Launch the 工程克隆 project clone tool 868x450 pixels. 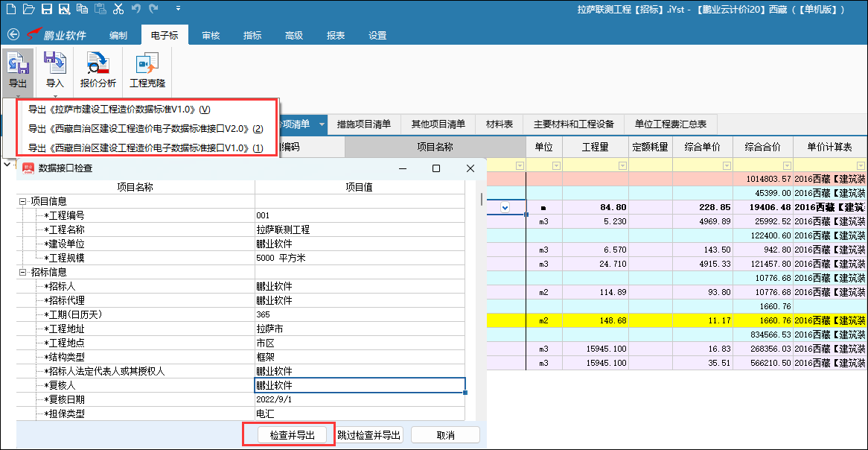click(x=147, y=69)
